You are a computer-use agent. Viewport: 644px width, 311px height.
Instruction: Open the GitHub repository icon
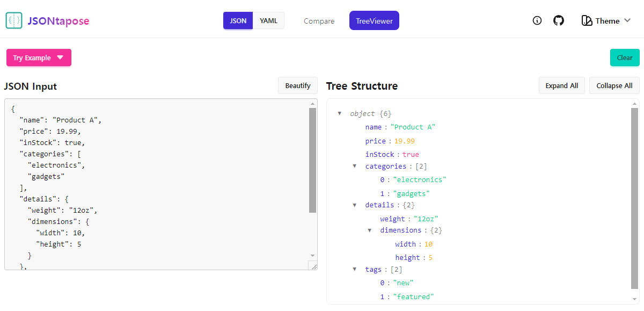(559, 20)
